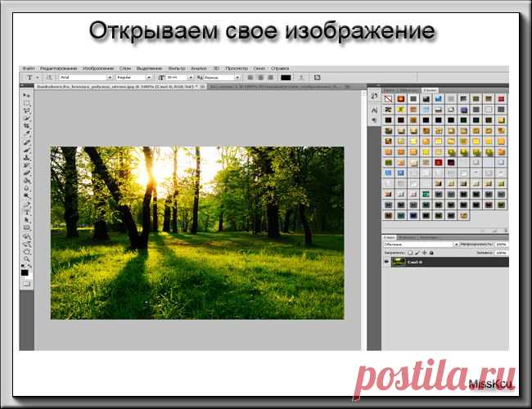Image resolution: width=532 pixels, height=409 pixels.
Task: Open the Просмотр menu
Action: click(x=237, y=68)
